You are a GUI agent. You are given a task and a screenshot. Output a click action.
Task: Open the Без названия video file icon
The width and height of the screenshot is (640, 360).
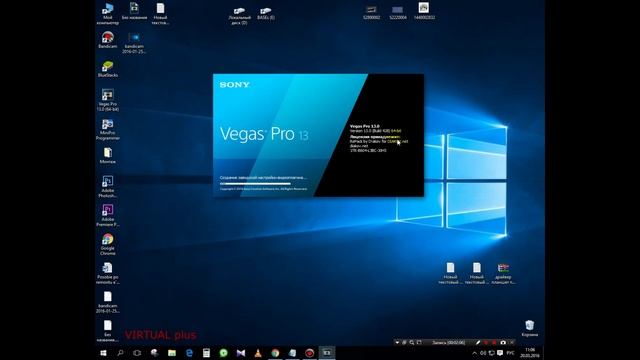[x=134, y=11]
